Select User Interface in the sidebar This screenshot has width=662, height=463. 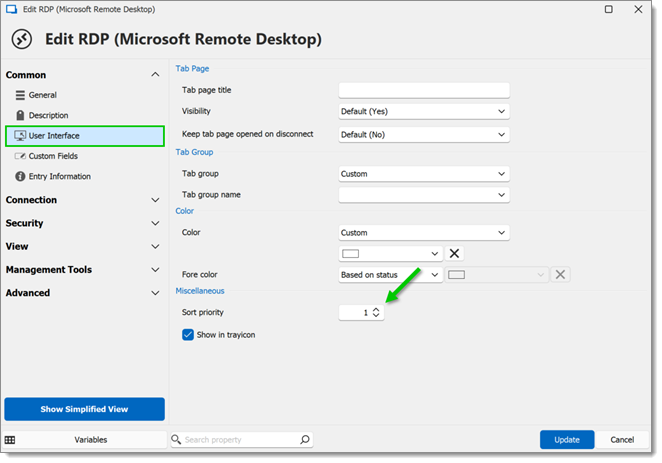click(x=85, y=136)
